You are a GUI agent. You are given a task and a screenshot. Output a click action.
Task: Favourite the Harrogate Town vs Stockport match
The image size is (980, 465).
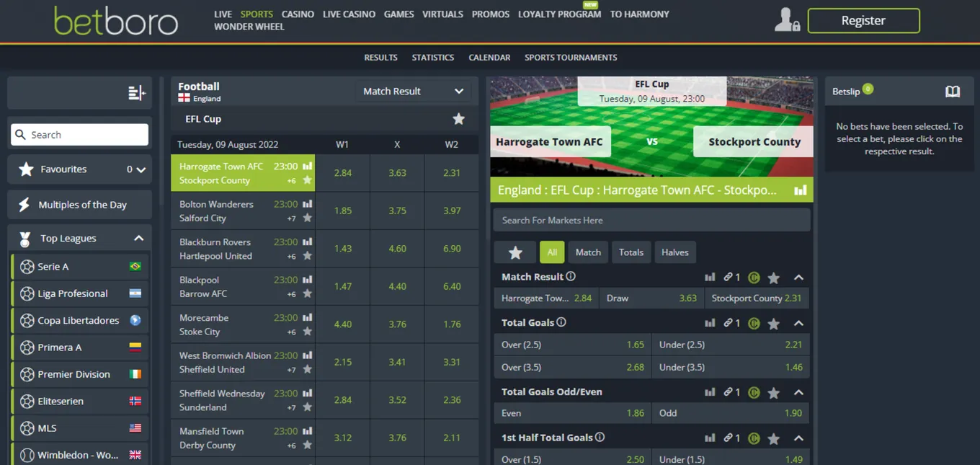308,180
